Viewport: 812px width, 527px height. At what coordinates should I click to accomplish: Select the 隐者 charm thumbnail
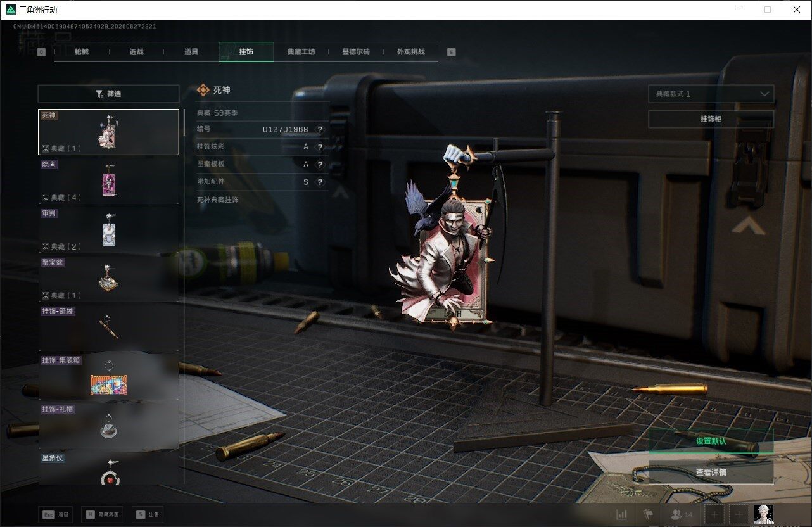coord(108,181)
